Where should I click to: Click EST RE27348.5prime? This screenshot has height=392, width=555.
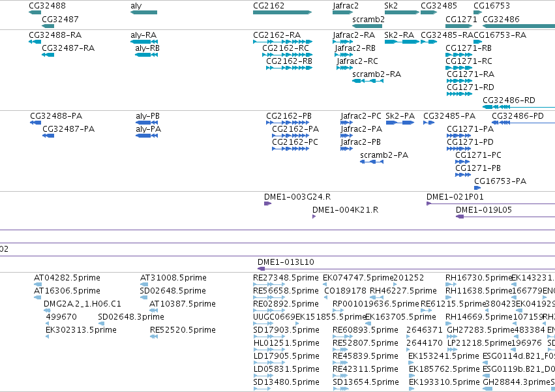coord(269,284)
